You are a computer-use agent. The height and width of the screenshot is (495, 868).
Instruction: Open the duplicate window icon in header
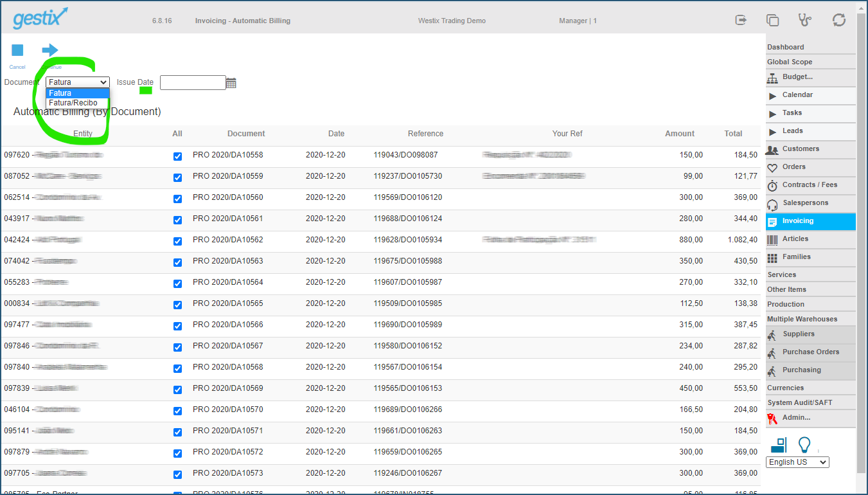point(773,20)
